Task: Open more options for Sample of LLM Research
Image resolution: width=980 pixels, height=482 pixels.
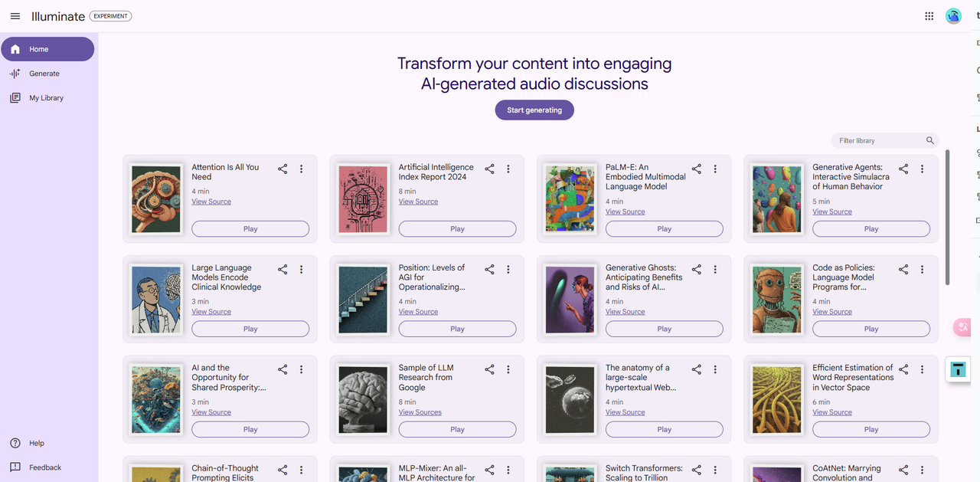Action: pyautogui.click(x=508, y=369)
